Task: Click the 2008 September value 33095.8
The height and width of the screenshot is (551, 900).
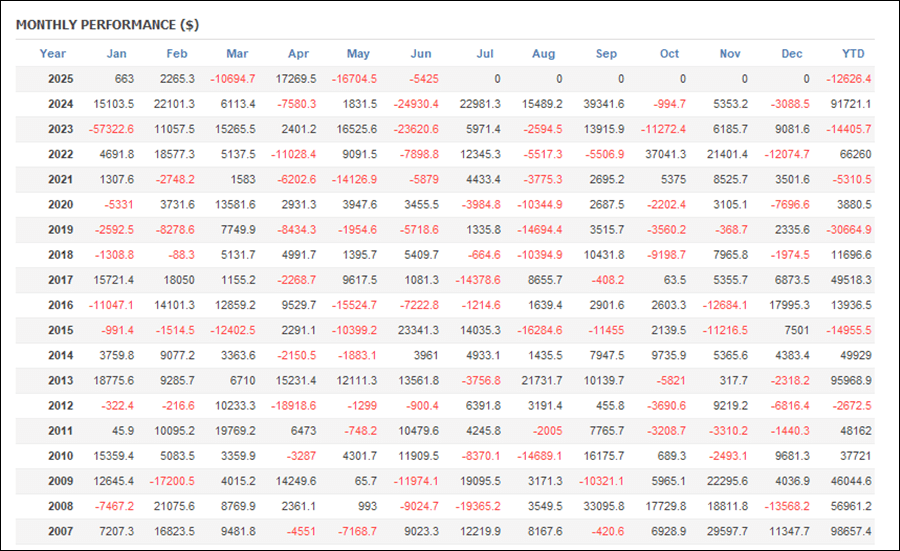Action: [x=604, y=506]
